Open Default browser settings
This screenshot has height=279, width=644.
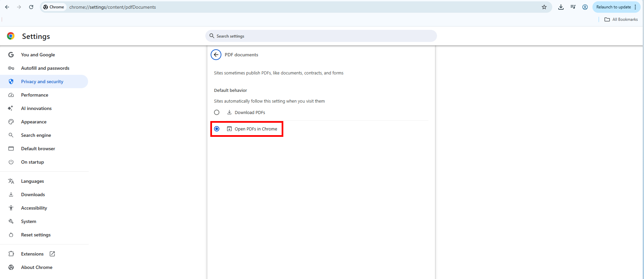tap(44, 149)
